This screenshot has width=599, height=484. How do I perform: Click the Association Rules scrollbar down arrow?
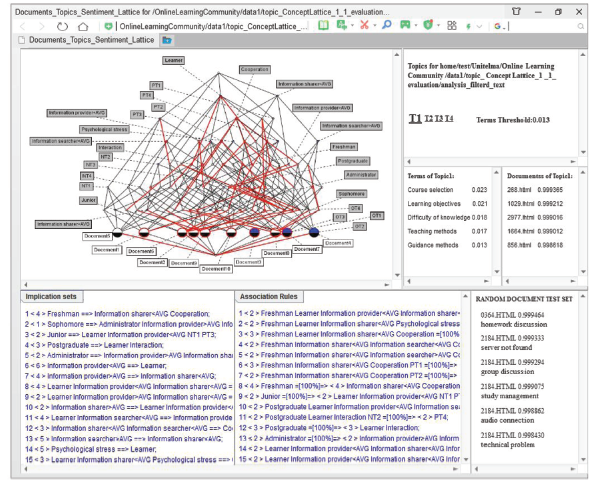pyautogui.click(x=466, y=459)
